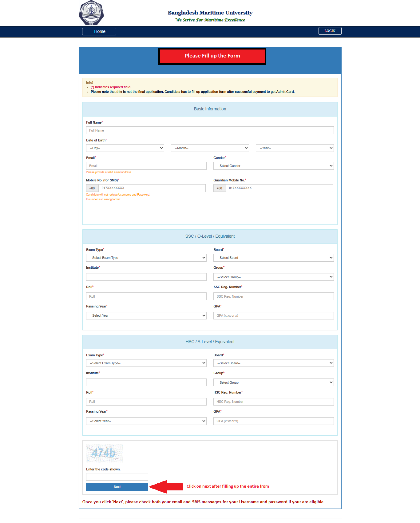This screenshot has height=523, width=420.
Task: Expand the birth Month dropdown
Action: (210, 148)
